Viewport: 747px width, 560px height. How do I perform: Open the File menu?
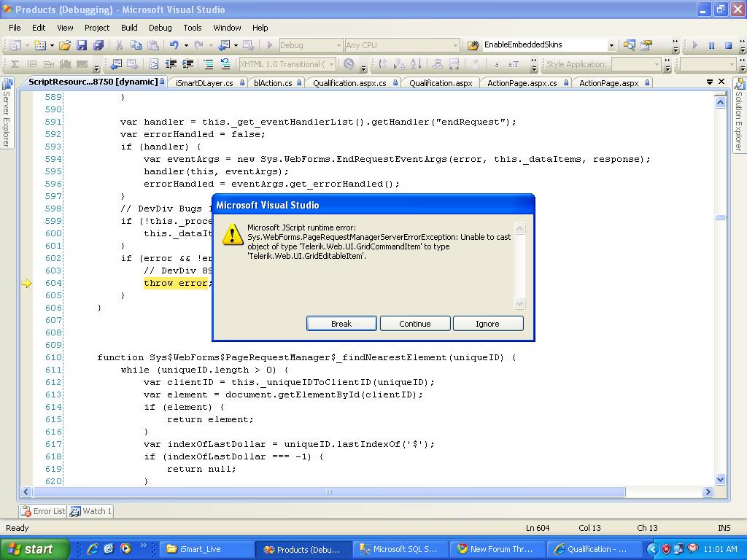click(x=15, y=28)
